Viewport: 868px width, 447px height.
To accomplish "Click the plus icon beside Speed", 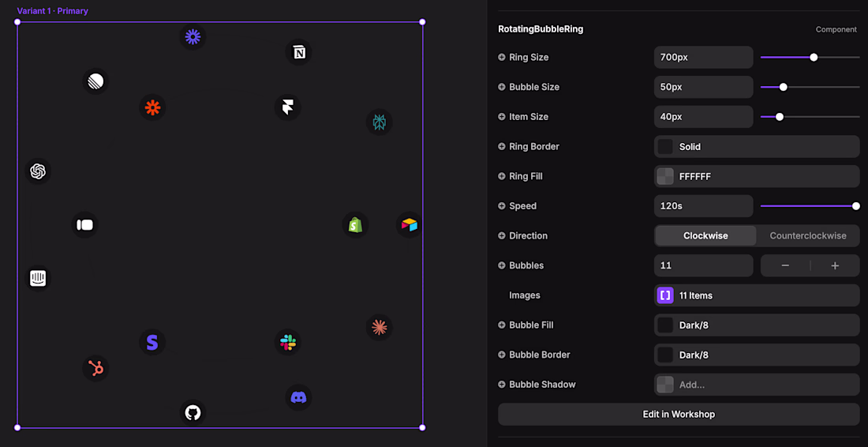I will [x=502, y=206].
